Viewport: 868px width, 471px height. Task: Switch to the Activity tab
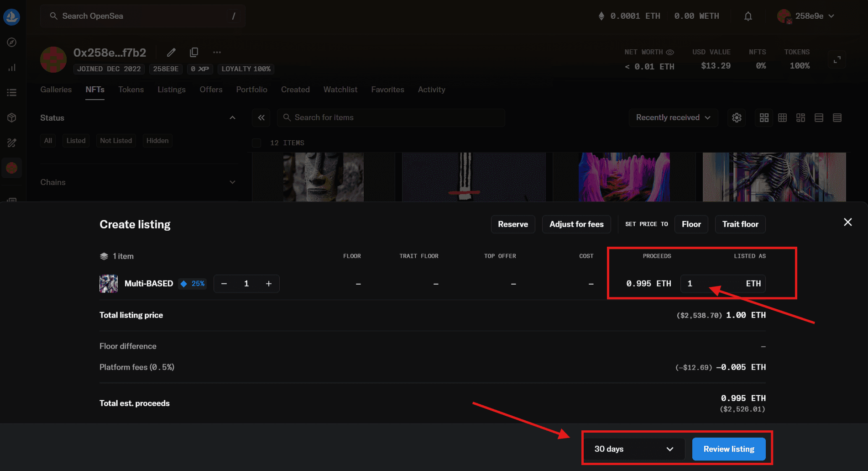tap(431, 90)
